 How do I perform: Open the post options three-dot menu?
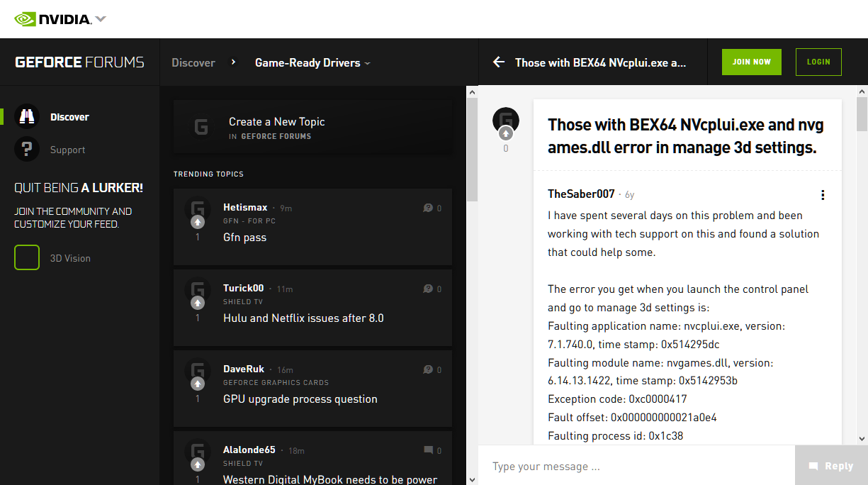[x=823, y=195]
